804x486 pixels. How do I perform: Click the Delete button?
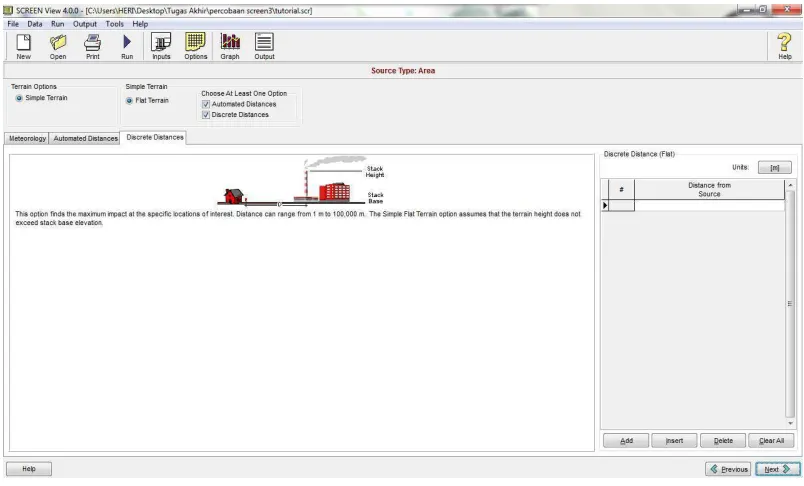coord(723,441)
